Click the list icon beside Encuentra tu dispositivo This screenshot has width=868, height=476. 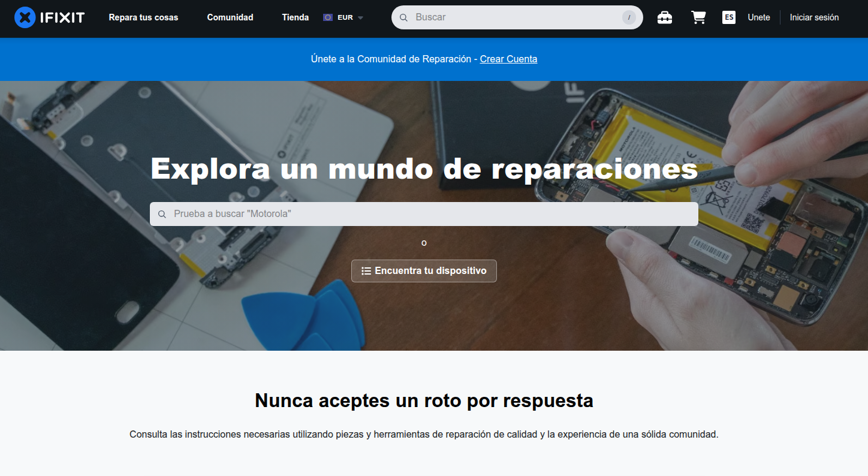coord(366,271)
